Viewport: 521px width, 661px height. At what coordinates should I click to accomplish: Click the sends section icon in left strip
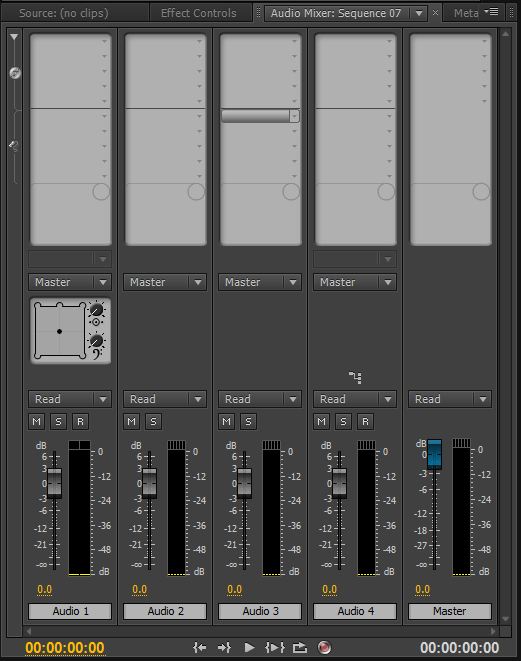(14, 147)
